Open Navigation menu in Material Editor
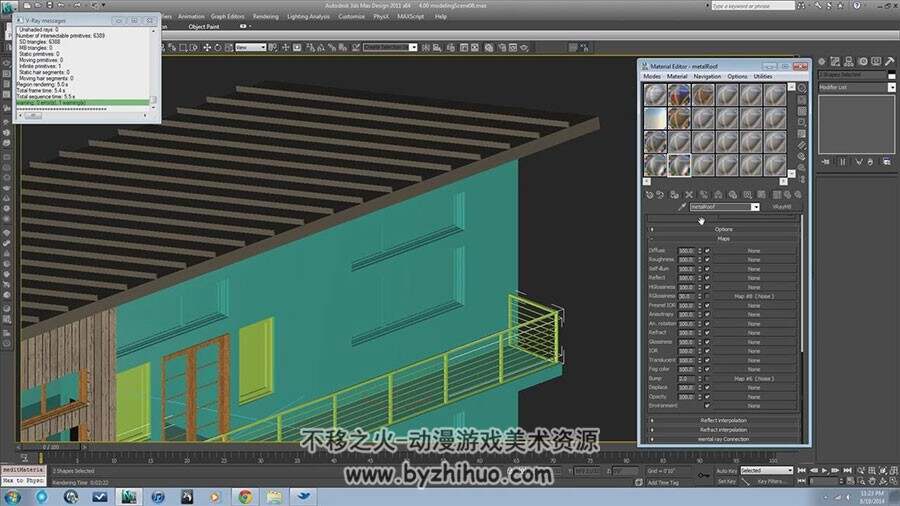This screenshot has height=506, width=900. [707, 76]
